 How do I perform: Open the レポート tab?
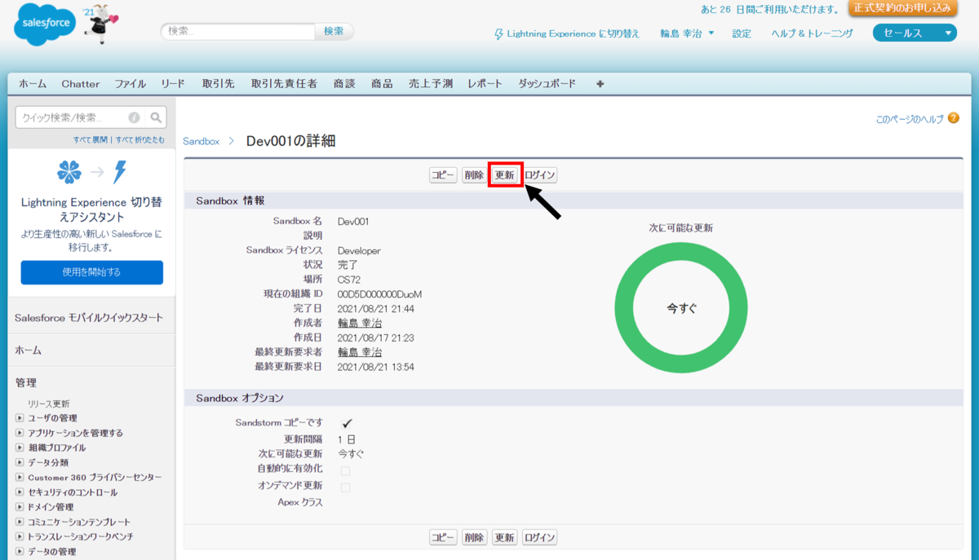point(485,84)
